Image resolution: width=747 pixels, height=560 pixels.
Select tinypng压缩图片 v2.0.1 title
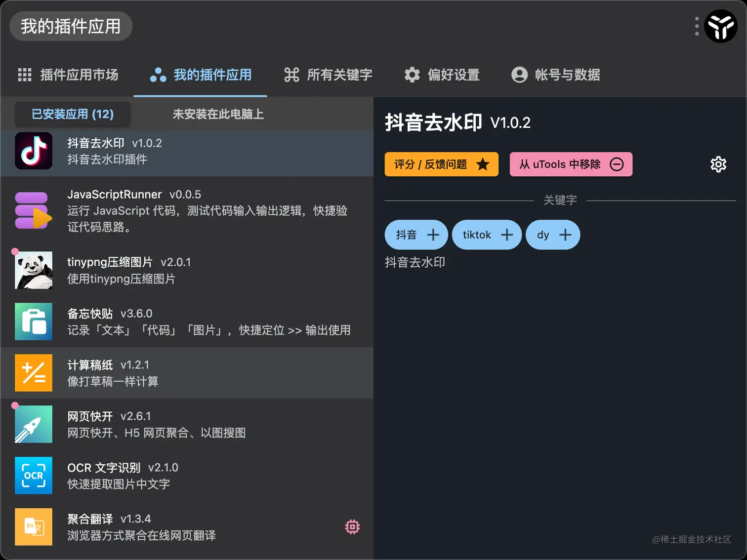click(129, 262)
